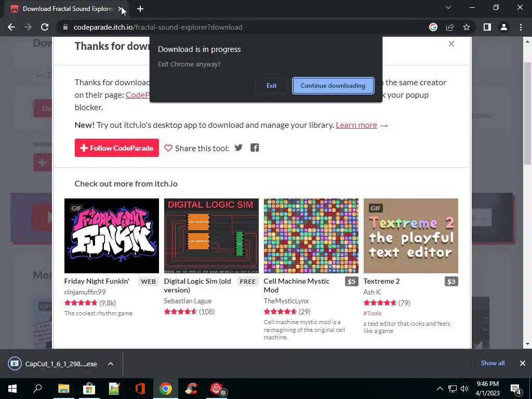
Task: Click the Cell Machine Mystic Mod title
Action: (x=297, y=285)
